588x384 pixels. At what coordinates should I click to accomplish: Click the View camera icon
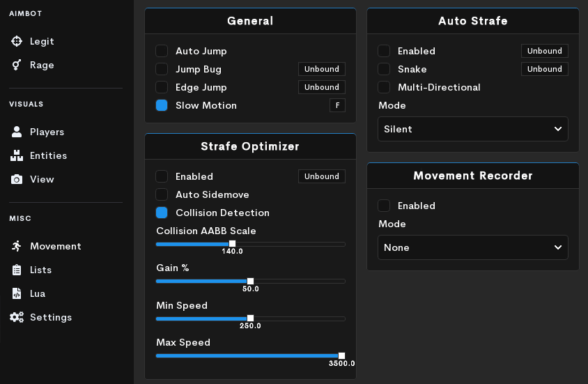point(17,179)
